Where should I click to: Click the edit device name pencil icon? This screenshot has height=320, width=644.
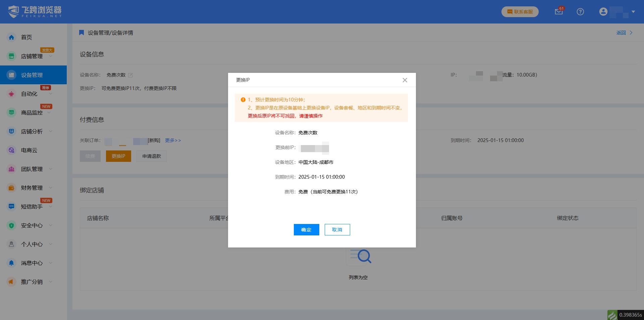point(130,75)
